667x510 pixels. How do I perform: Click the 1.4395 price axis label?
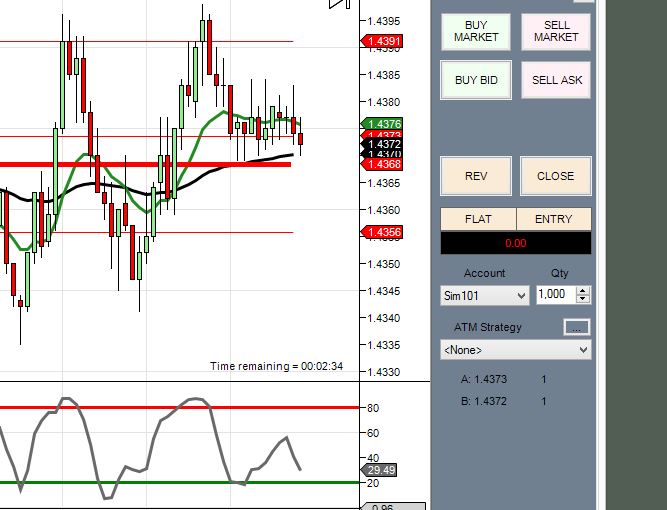tap(384, 21)
